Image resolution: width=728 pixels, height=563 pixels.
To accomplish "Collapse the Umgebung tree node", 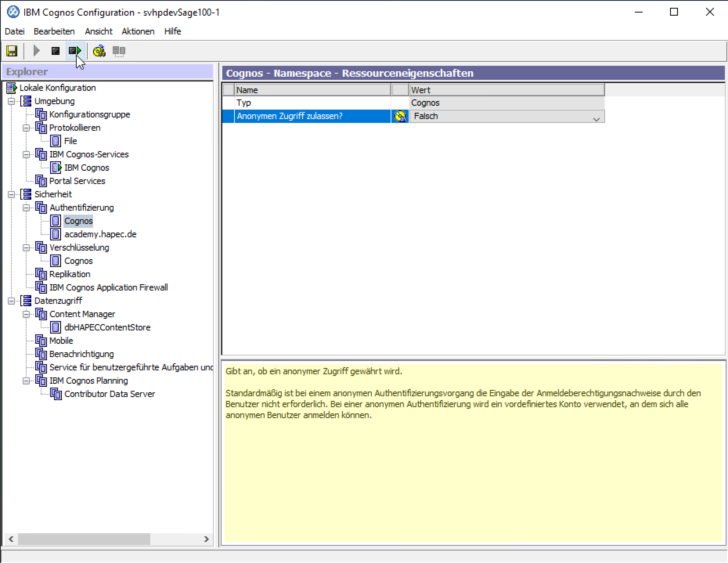I will click(12, 101).
